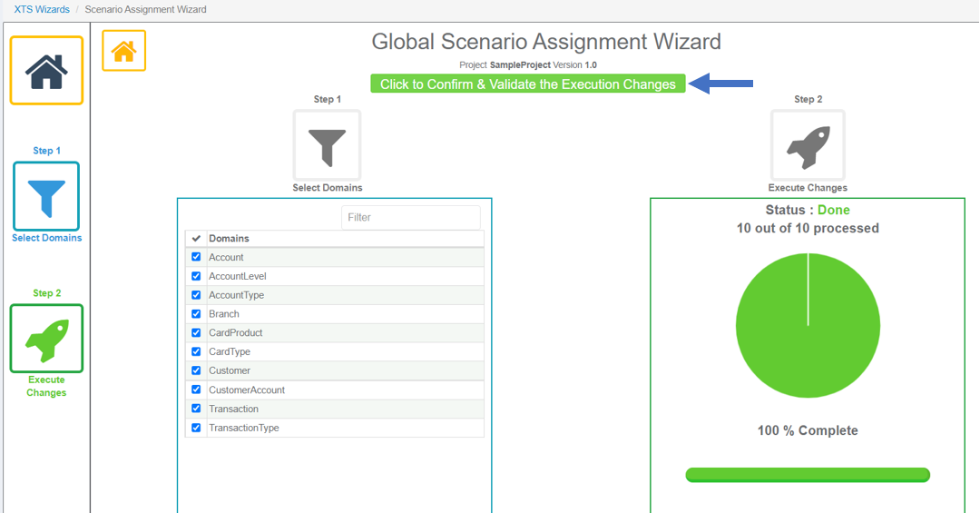Click the Filter input field
The height and width of the screenshot is (513, 980).
point(411,217)
